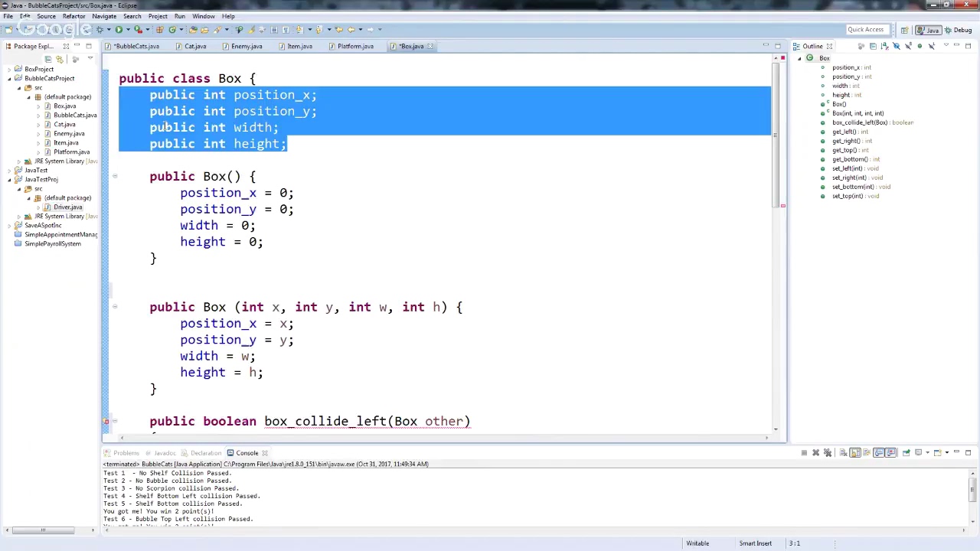Toggle Hide Non-Public Members icon in Outline
This screenshot has height=551, width=980.
tap(920, 46)
